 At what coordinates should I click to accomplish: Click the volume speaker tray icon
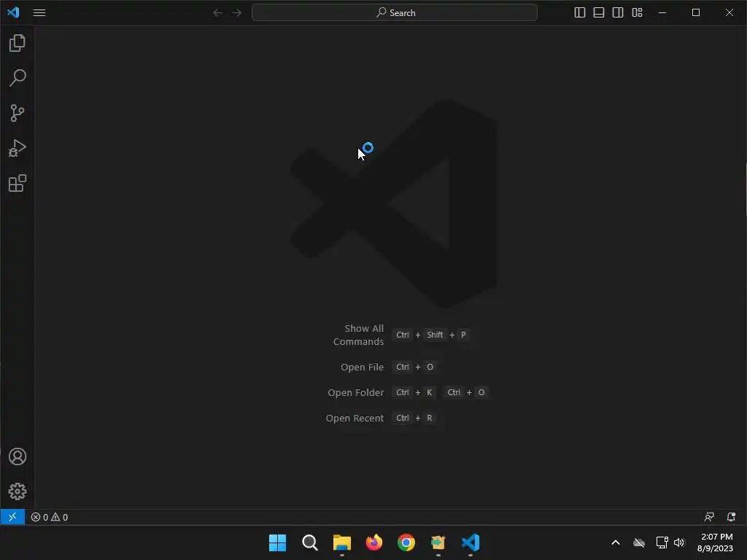pyautogui.click(x=679, y=542)
